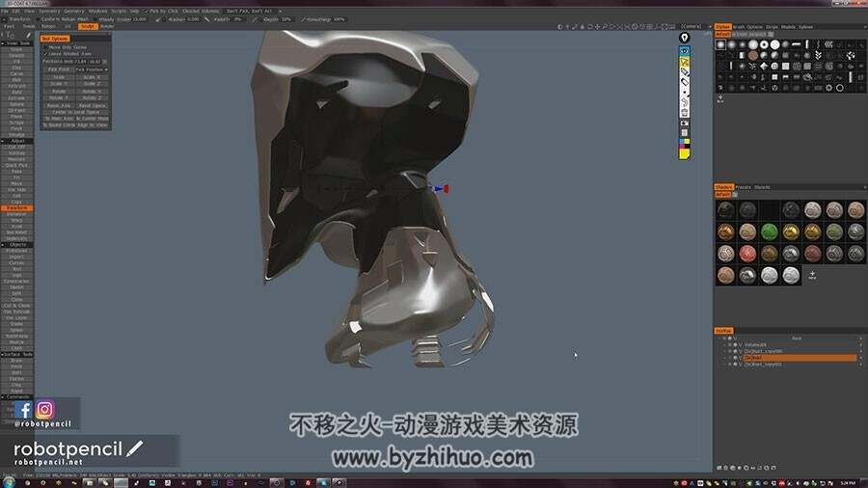Expand the Commands section header
Viewport: 868px width, 488px height.
tap(16, 396)
